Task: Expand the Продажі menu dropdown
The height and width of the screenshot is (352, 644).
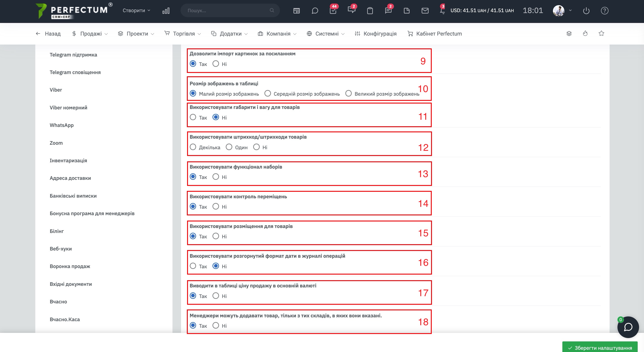Action: pos(90,34)
